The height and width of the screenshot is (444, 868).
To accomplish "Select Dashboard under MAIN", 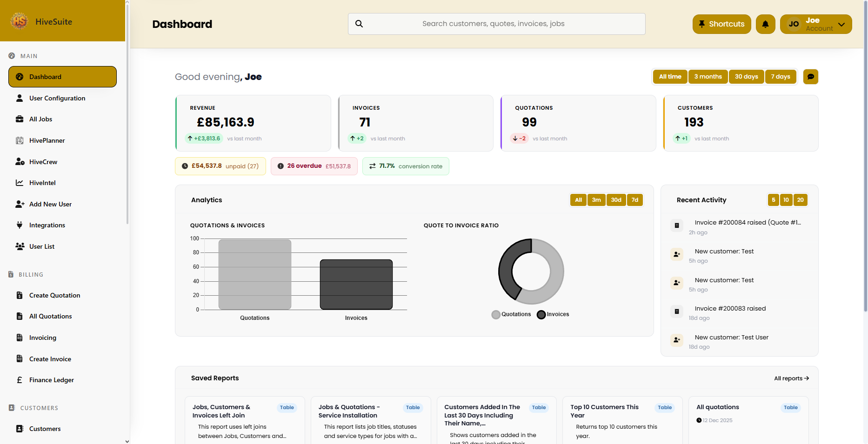I will (x=45, y=76).
